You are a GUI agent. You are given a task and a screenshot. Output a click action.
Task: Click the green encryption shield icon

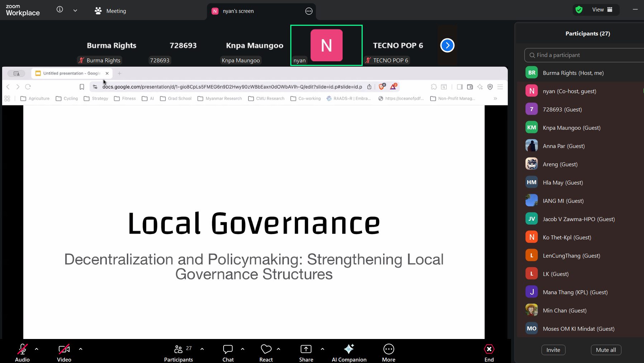[579, 10]
